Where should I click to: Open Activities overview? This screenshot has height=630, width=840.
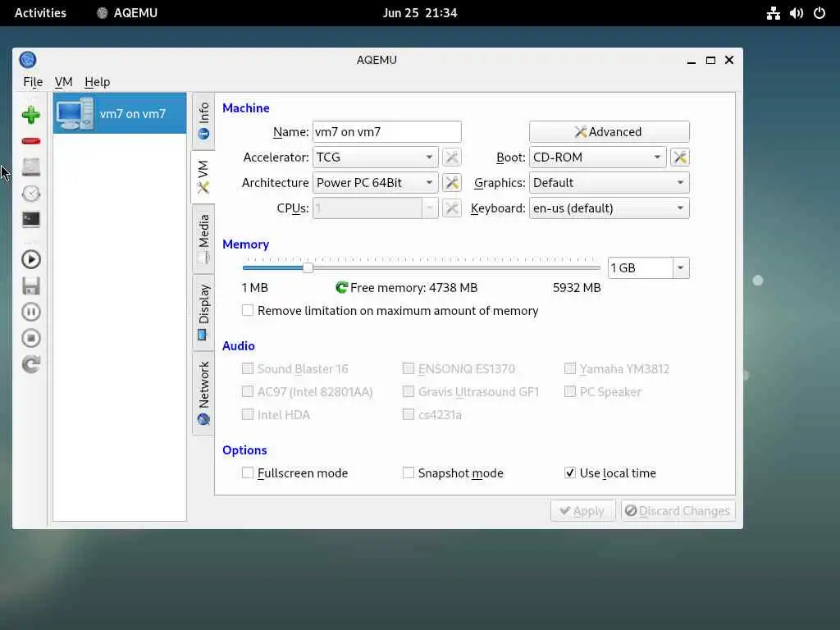coord(40,13)
